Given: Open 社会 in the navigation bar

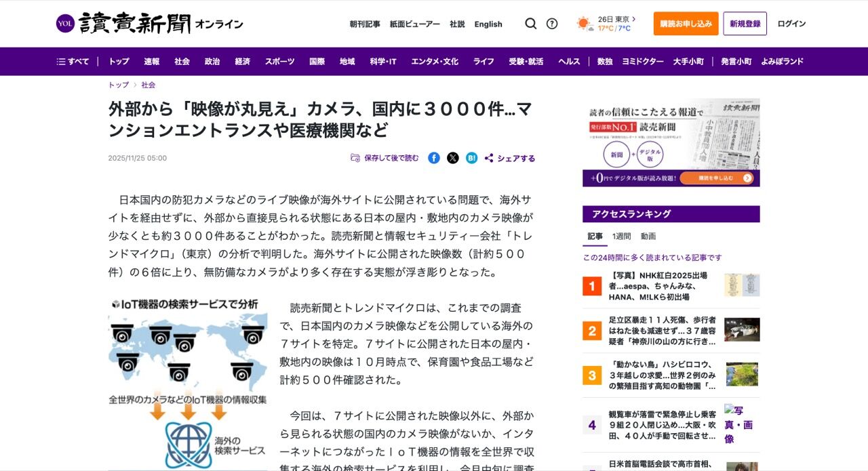Looking at the screenshot, I should coord(182,62).
